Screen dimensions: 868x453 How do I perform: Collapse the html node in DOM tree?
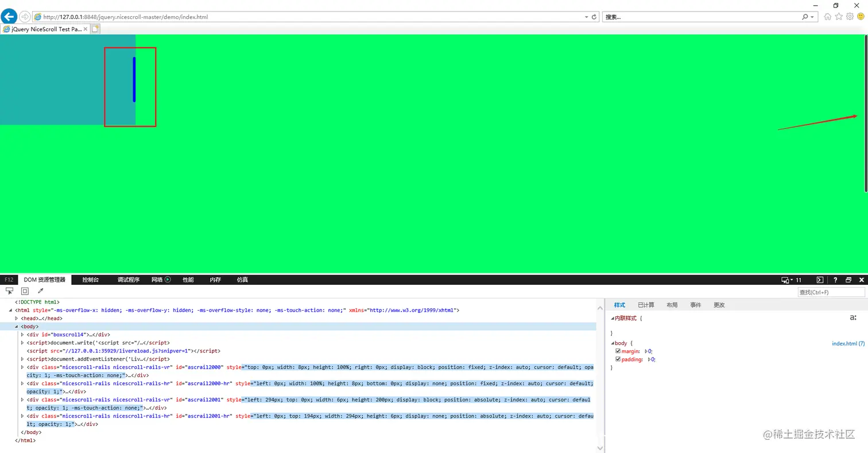coord(11,310)
